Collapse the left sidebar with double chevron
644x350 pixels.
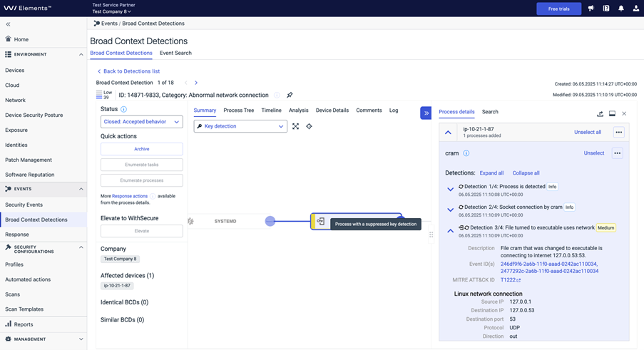(x=8, y=24)
